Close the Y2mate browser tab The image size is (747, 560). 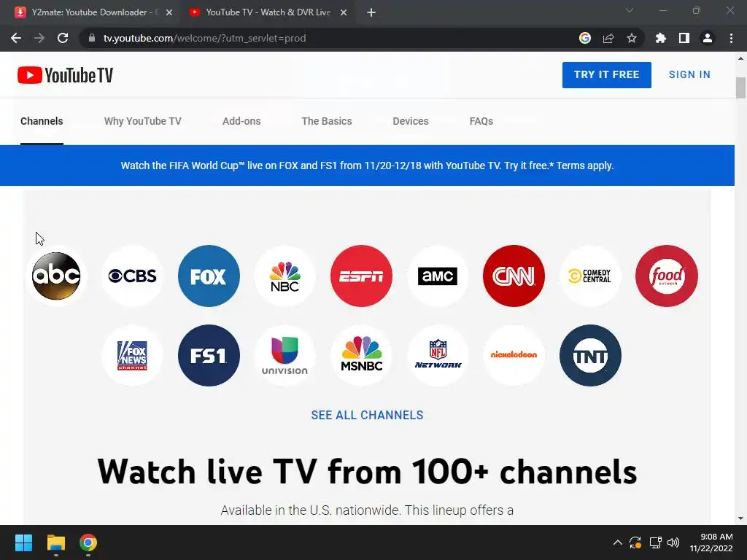pos(169,12)
